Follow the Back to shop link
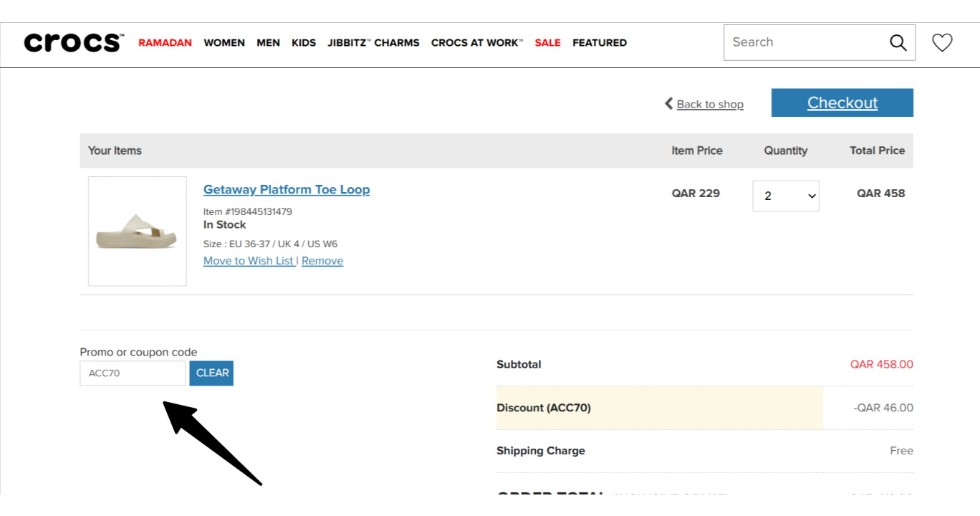 [710, 104]
